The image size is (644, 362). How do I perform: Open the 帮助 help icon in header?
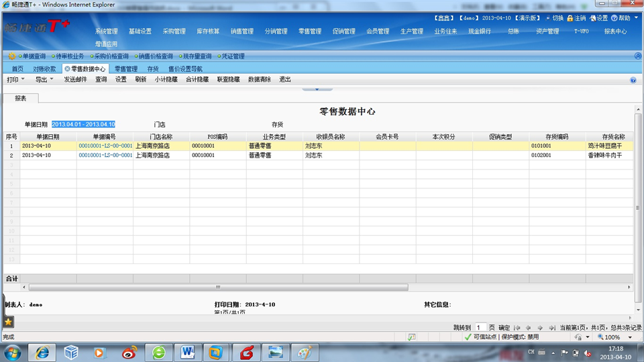[x=614, y=18]
